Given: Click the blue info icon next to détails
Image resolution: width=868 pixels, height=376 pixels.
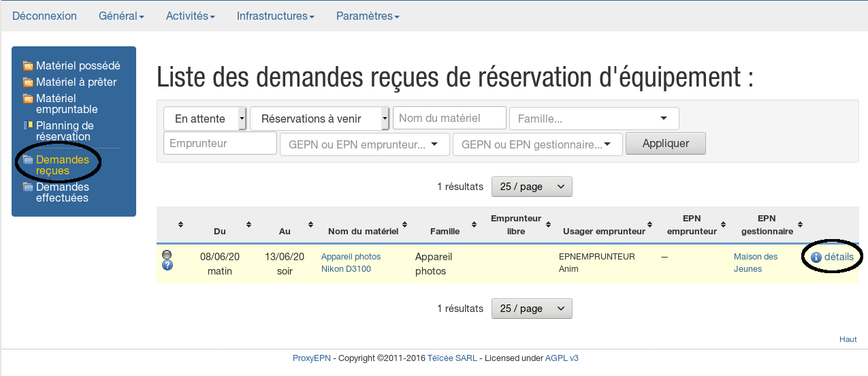Looking at the screenshot, I should 816,257.
